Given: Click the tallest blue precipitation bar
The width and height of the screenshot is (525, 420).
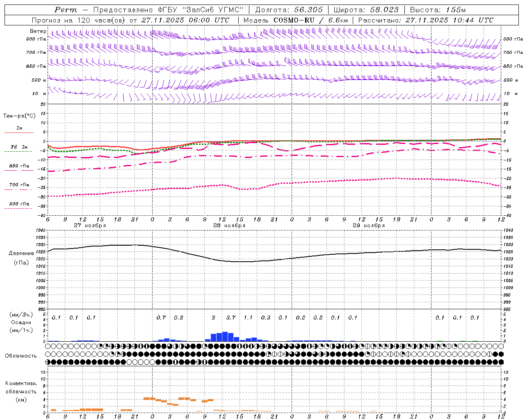Looking at the screenshot, I should (x=225, y=336).
